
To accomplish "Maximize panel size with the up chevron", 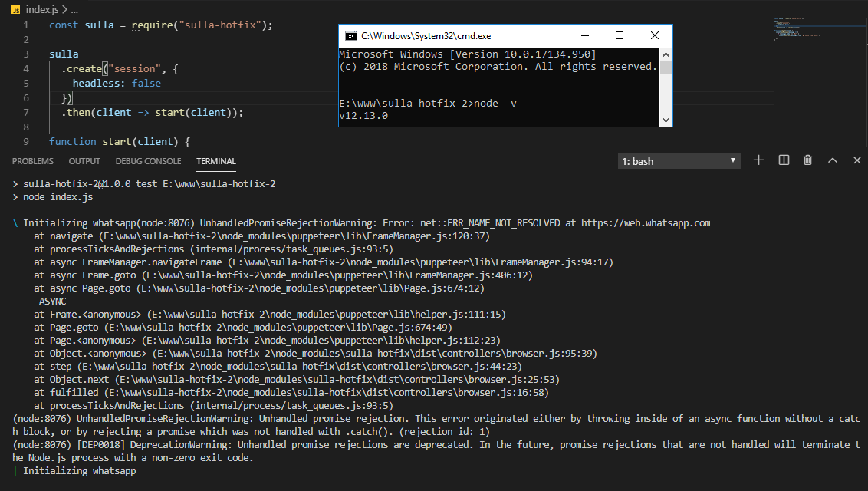I will coord(833,160).
